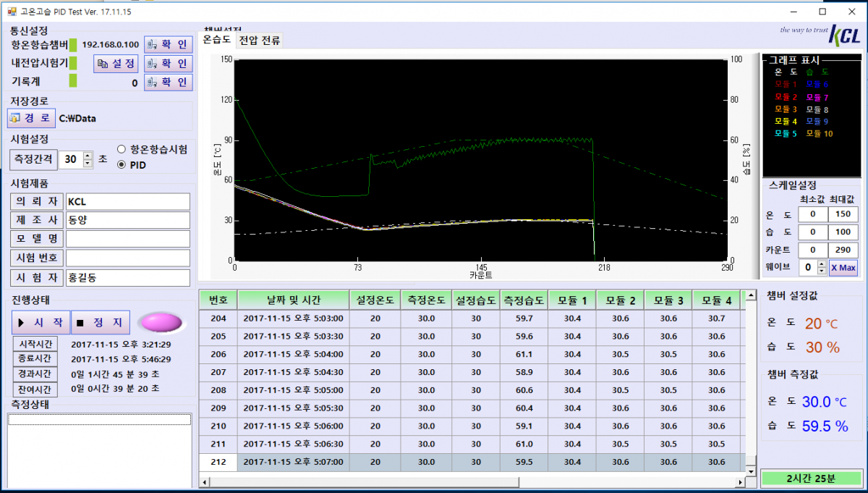Toggle 모듈 5 in graph legend
The image size is (868, 493).
click(x=786, y=134)
